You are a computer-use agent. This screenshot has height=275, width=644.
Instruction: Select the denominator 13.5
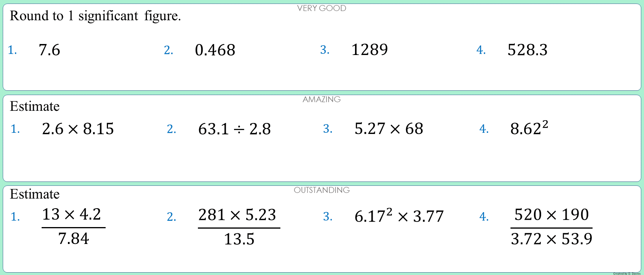pyautogui.click(x=239, y=239)
